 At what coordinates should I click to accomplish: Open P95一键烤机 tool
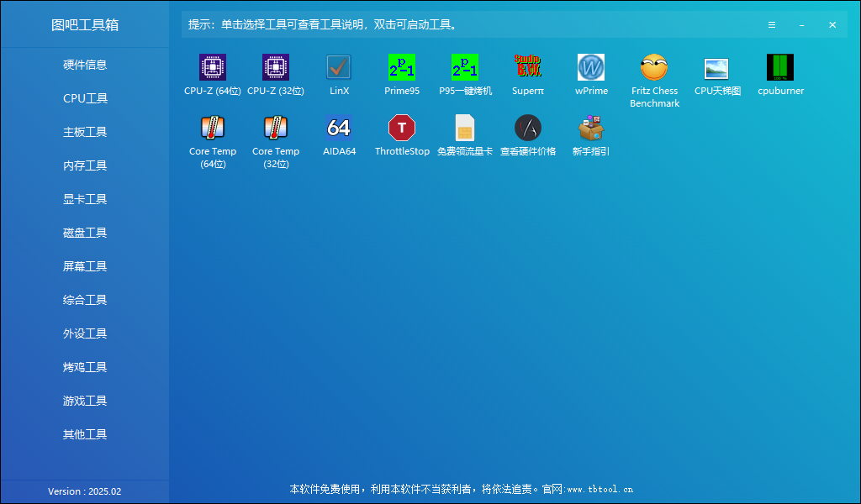point(465,67)
